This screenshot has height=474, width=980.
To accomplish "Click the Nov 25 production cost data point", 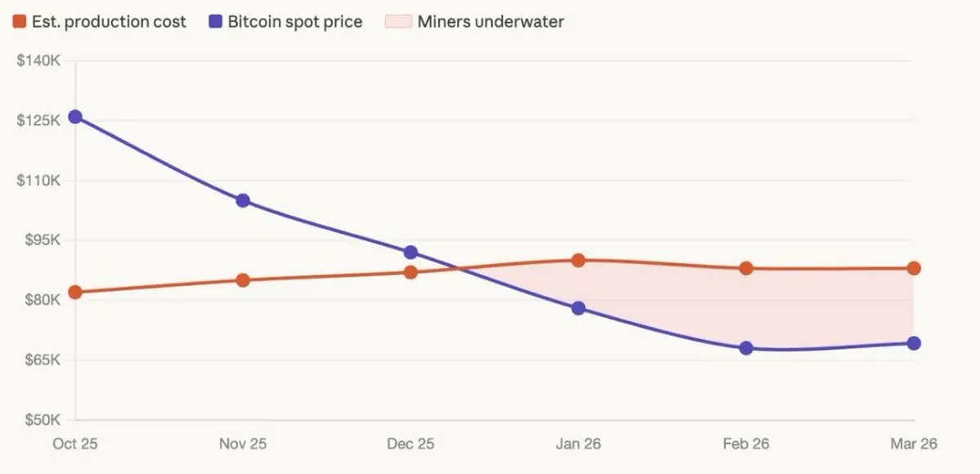I will [243, 280].
